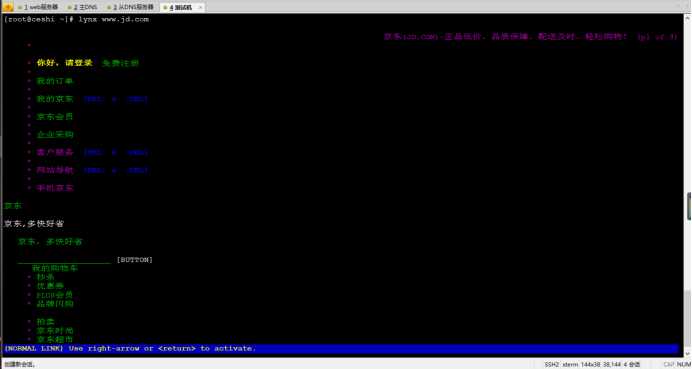Viewport: 692px width, 369px height.
Task: Close the '4 测试机' tab with its X
Action: coord(200,7)
